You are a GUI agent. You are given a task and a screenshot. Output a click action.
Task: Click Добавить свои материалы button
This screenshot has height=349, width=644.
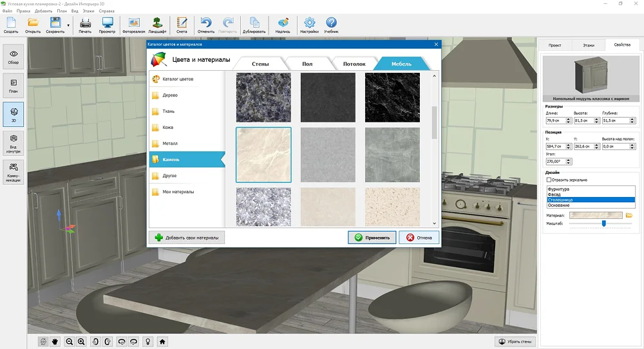pyautogui.click(x=187, y=238)
